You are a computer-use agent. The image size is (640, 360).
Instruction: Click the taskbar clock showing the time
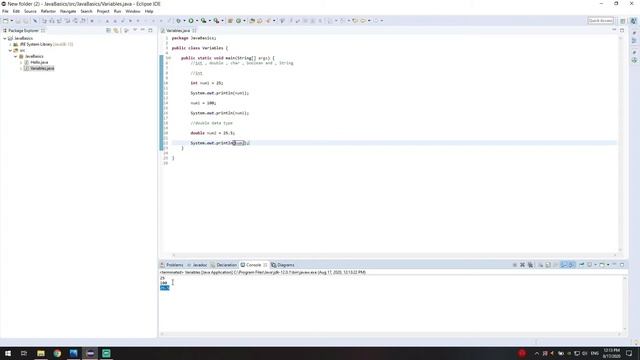611,353
